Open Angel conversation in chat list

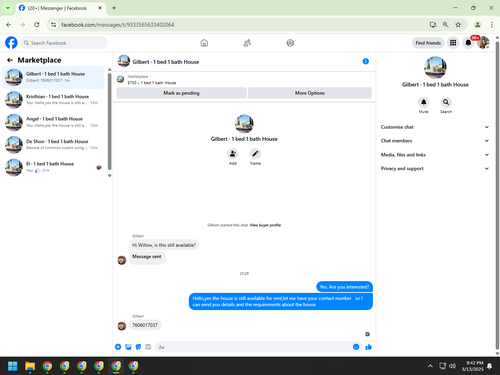pyautogui.click(x=53, y=122)
